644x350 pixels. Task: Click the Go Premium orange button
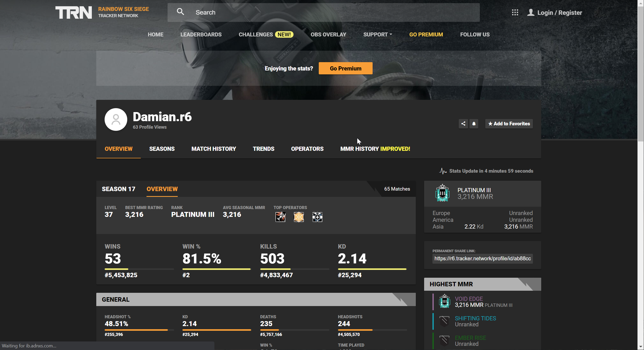point(345,68)
